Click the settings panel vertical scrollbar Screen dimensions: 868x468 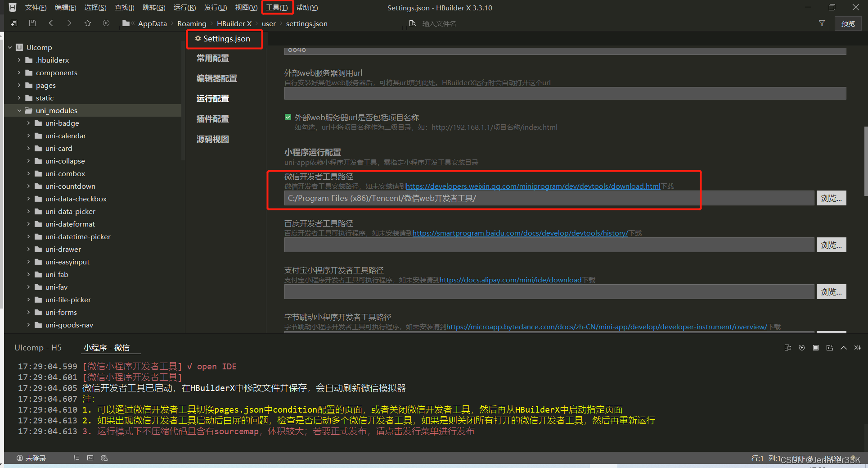pos(865,161)
